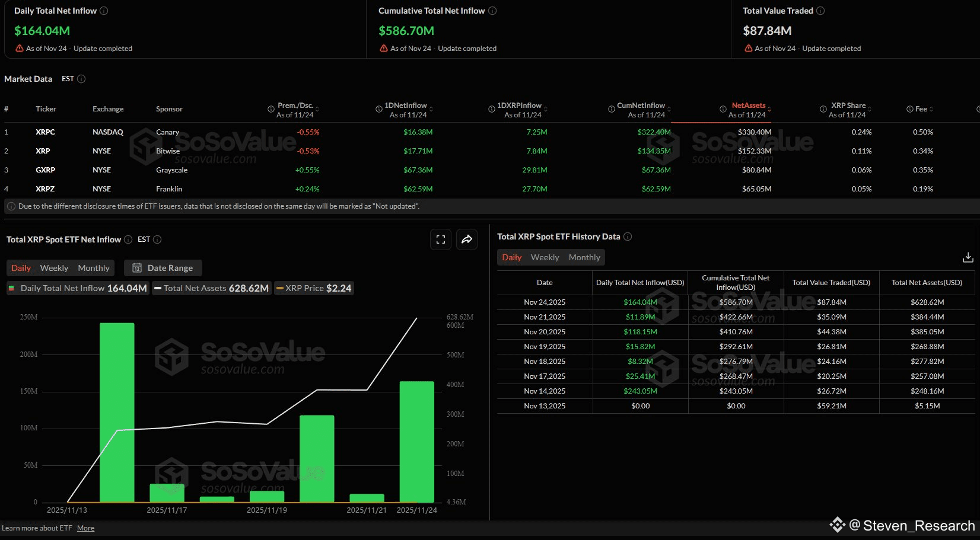The image size is (980, 540).
Task: Open the Date Range picker
Action: click(x=163, y=268)
